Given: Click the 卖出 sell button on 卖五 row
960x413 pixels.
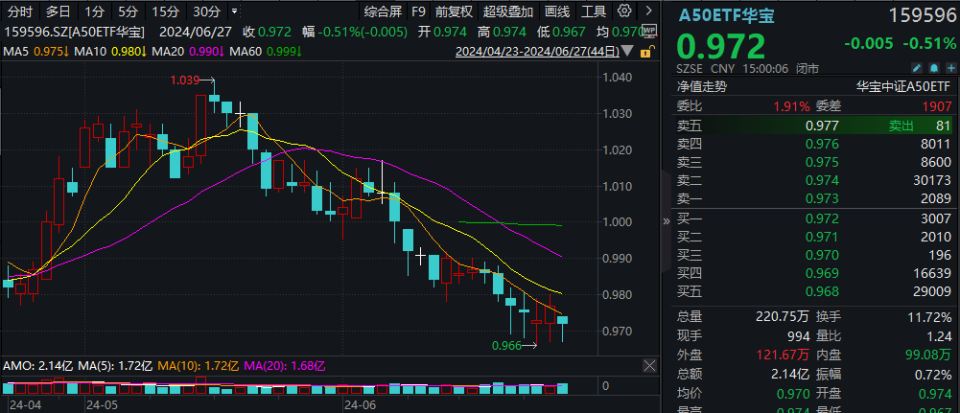Looking at the screenshot, I should (901, 126).
